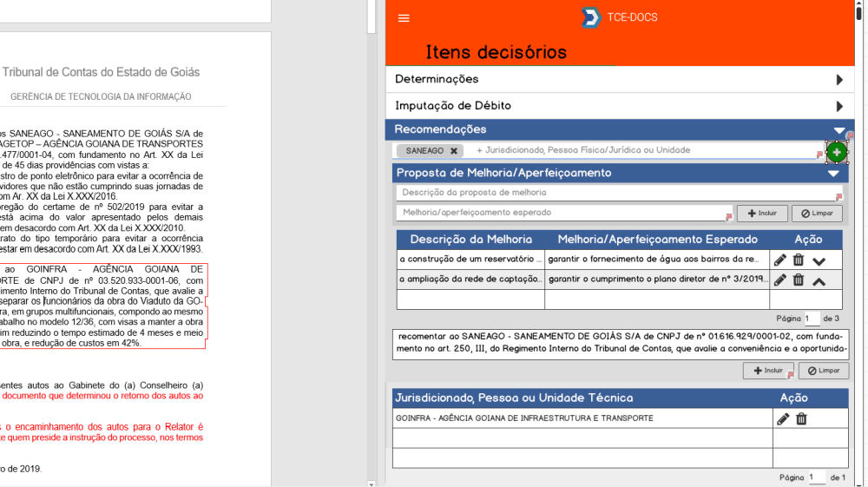
Task: Move the 'construção de um reservatório' row down
Action: click(819, 260)
